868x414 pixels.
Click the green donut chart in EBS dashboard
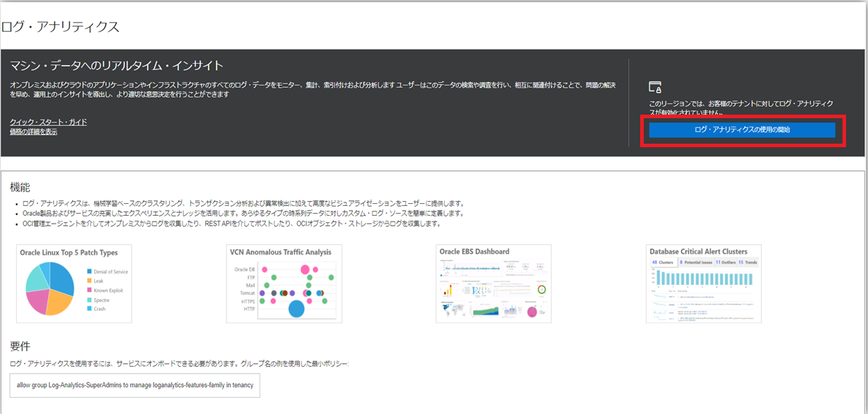point(542,289)
